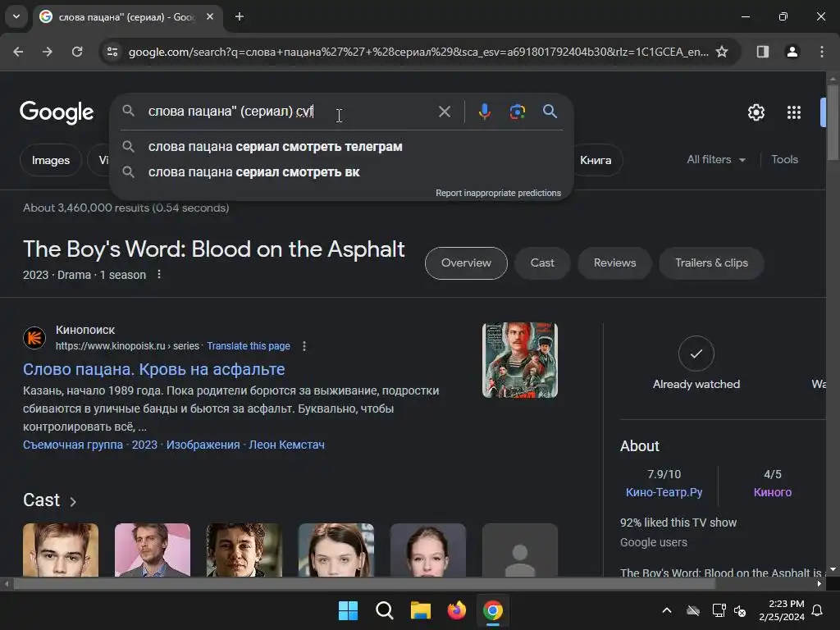Bookmark this page with the star

click(722, 52)
